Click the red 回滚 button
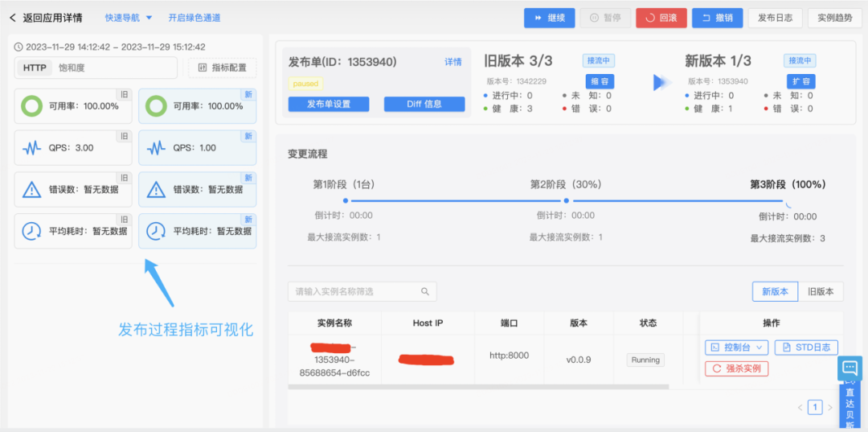The height and width of the screenshot is (432, 868). [x=661, y=18]
